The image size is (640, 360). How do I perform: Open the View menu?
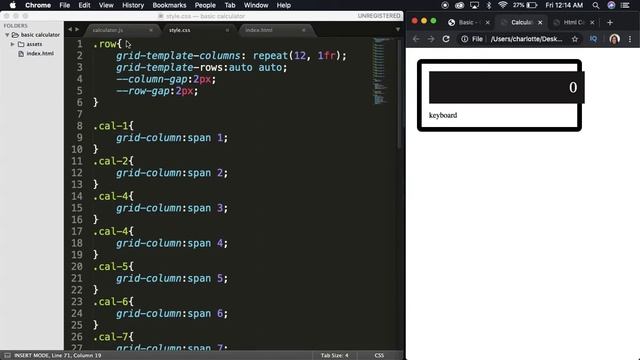106,5
